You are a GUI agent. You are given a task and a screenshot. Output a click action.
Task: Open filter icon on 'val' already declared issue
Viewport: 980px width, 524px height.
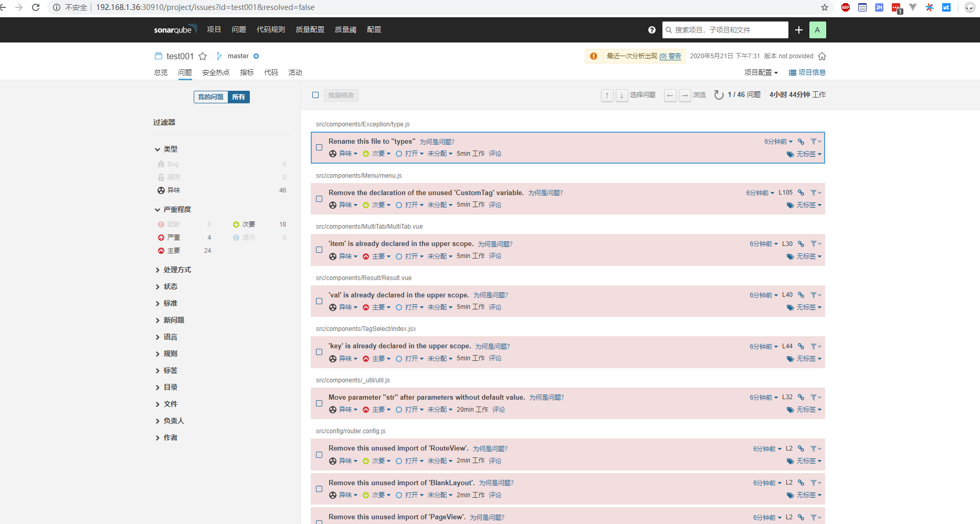(816, 295)
